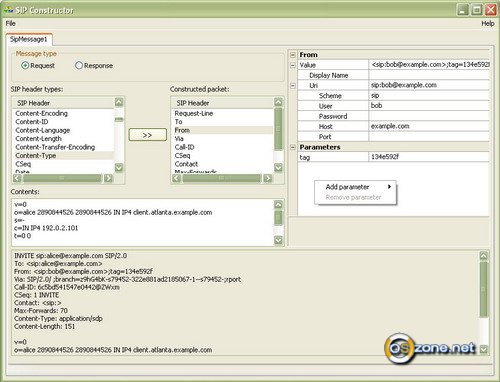Maximize the SIP Constructor window

tap(477, 10)
